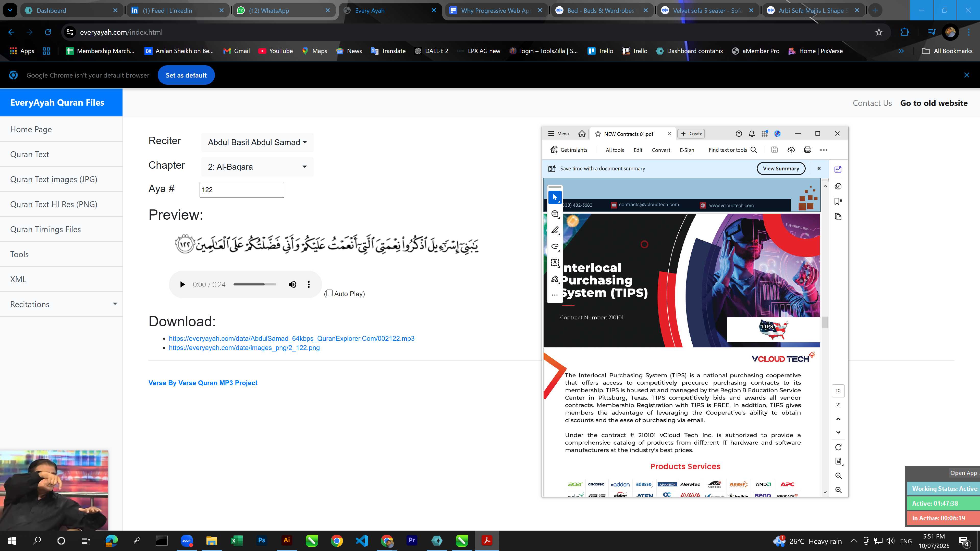The width and height of the screenshot is (980, 551).
Task: Go to previous PDF page arrow
Action: click(838, 419)
